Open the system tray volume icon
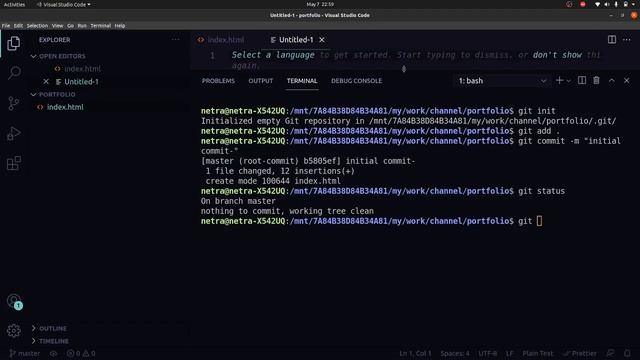The image size is (640, 360). 607,4
